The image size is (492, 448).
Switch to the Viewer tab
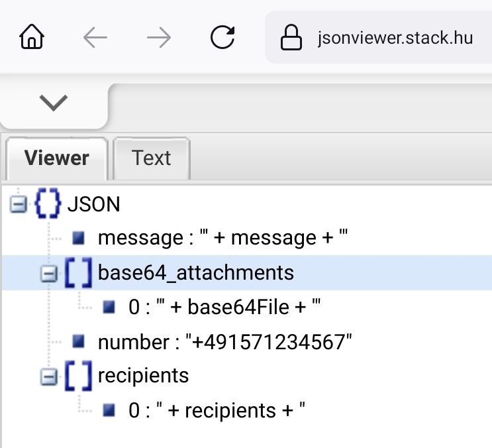point(56,158)
